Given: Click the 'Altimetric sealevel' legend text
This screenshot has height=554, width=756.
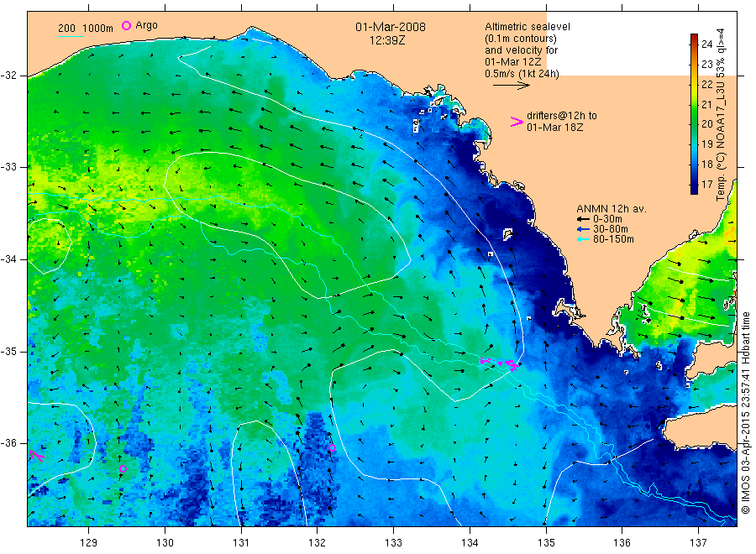Looking at the screenshot, I should tap(528, 27).
